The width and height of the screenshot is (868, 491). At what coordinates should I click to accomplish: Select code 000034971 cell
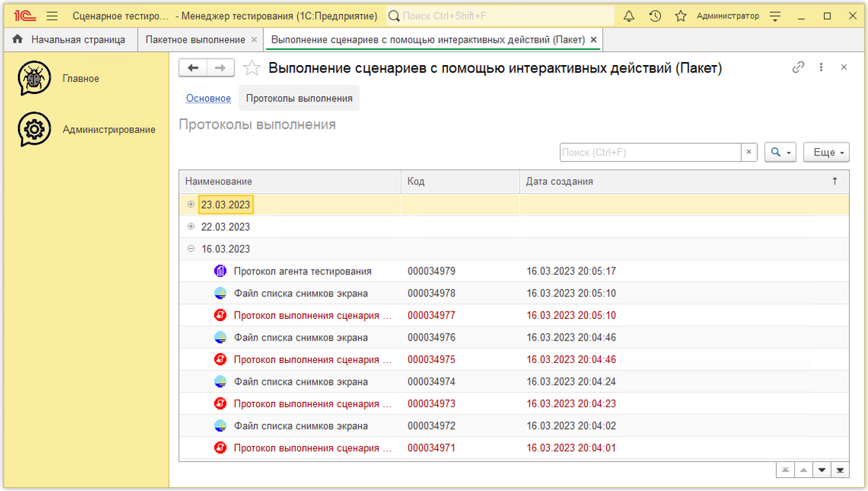[460, 448]
